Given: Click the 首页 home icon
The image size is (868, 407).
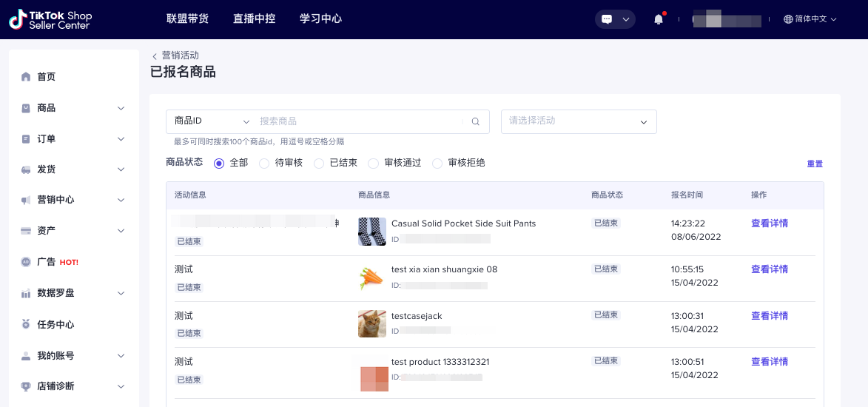Looking at the screenshot, I should coord(27,77).
